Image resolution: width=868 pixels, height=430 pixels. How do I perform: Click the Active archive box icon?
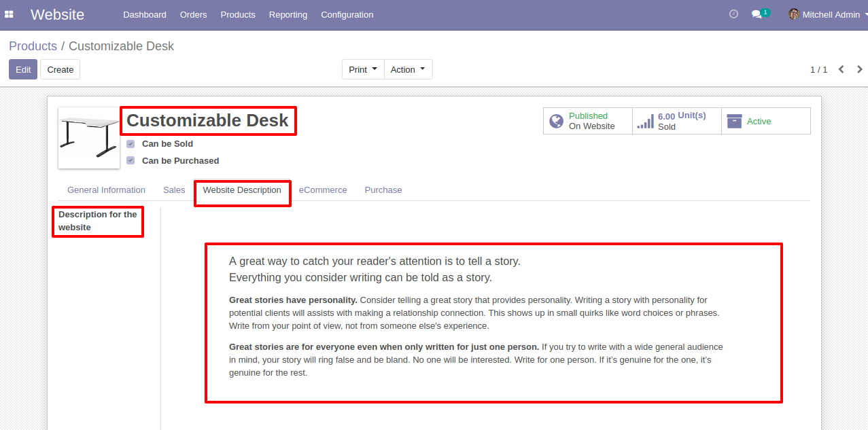coord(734,121)
